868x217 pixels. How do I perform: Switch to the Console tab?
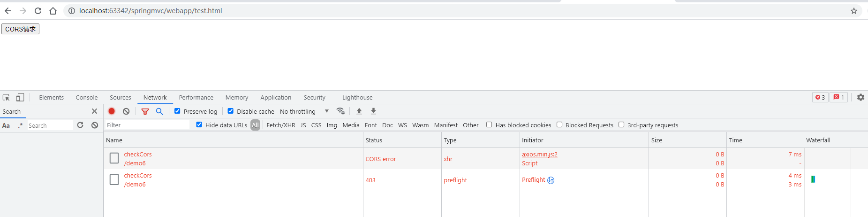pyautogui.click(x=87, y=97)
